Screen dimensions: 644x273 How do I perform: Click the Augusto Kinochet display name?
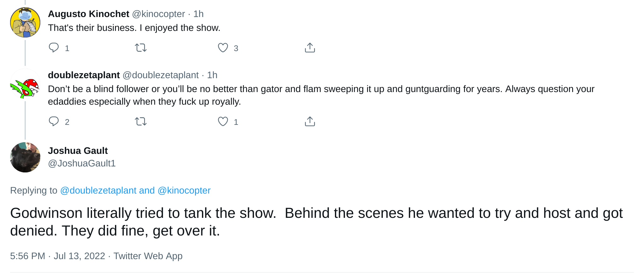tap(89, 14)
